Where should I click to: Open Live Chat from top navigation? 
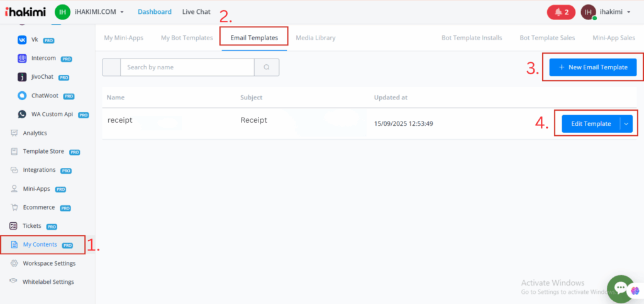point(196,12)
